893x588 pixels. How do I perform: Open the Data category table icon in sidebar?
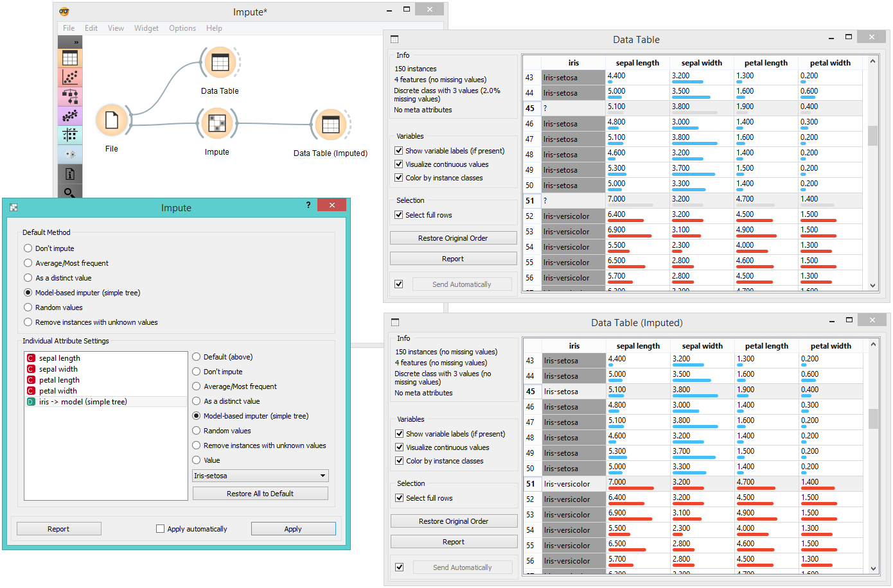[70, 58]
